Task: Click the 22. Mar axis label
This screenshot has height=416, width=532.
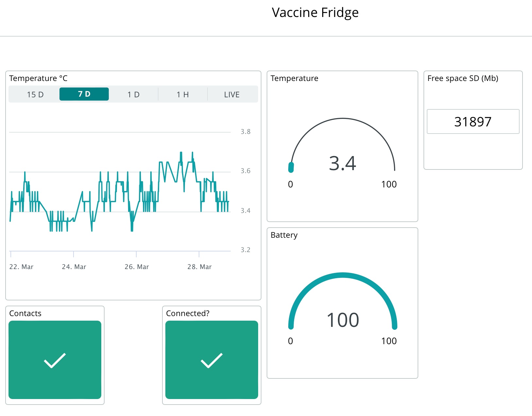Action: point(21,267)
